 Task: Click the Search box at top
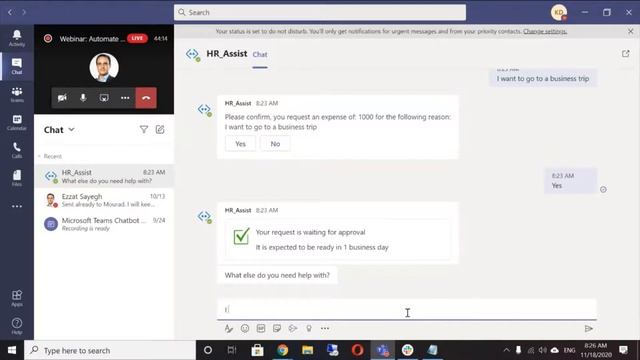320,12
